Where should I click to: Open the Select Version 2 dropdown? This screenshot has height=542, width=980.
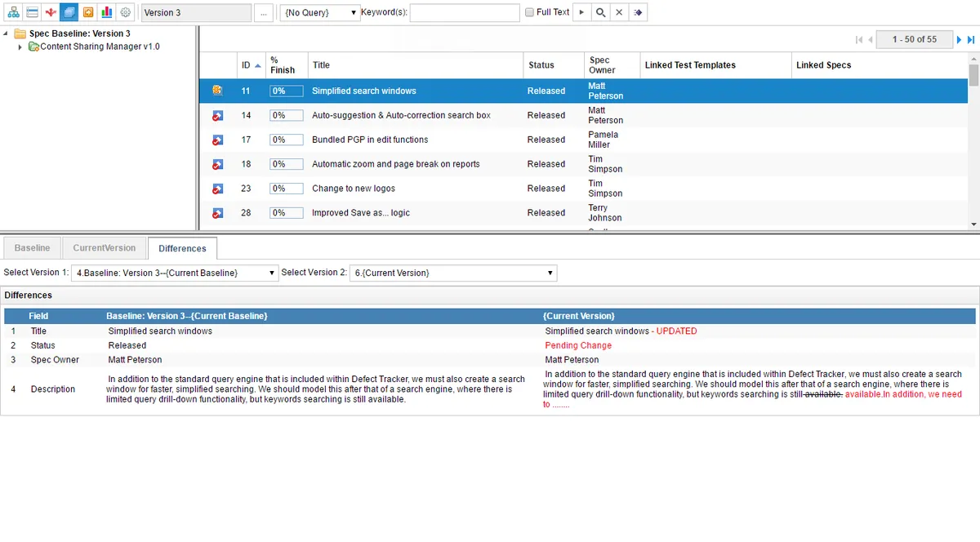[452, 273]
